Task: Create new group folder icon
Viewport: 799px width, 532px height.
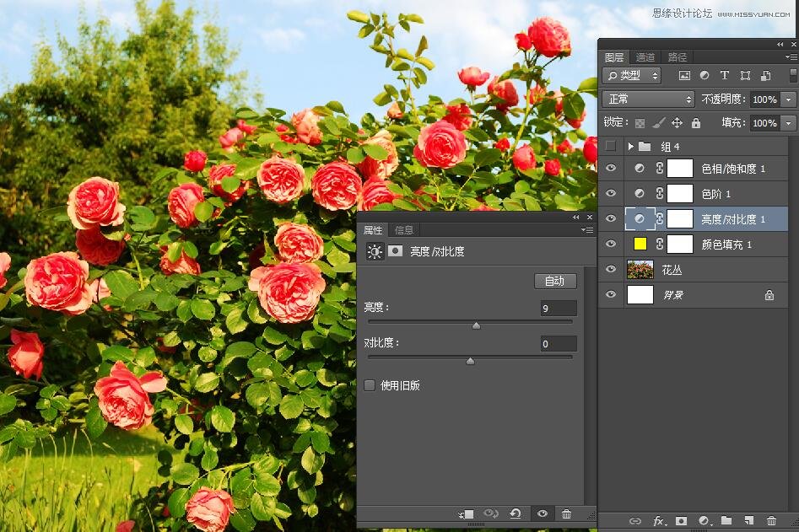Action: point(726,520)
